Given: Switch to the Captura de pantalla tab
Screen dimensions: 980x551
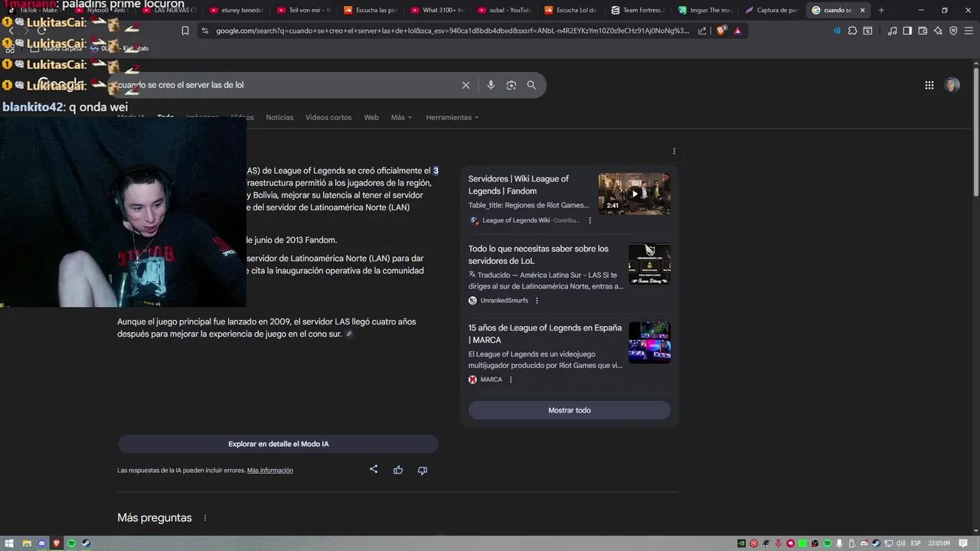Looking at the screenshot, I should 773,10.
